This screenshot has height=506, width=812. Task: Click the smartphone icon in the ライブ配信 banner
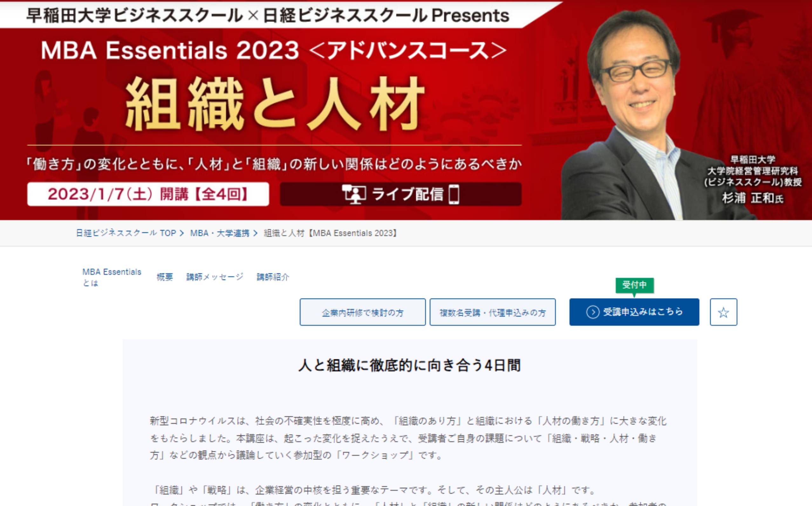pos(454,194)
